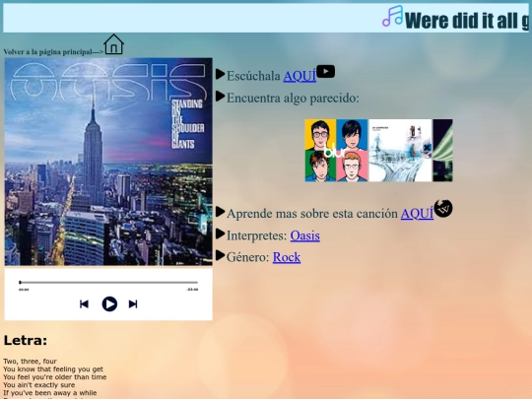Open the Oasis interpreter link
This screenshot has height=399, width=532.
305,235
